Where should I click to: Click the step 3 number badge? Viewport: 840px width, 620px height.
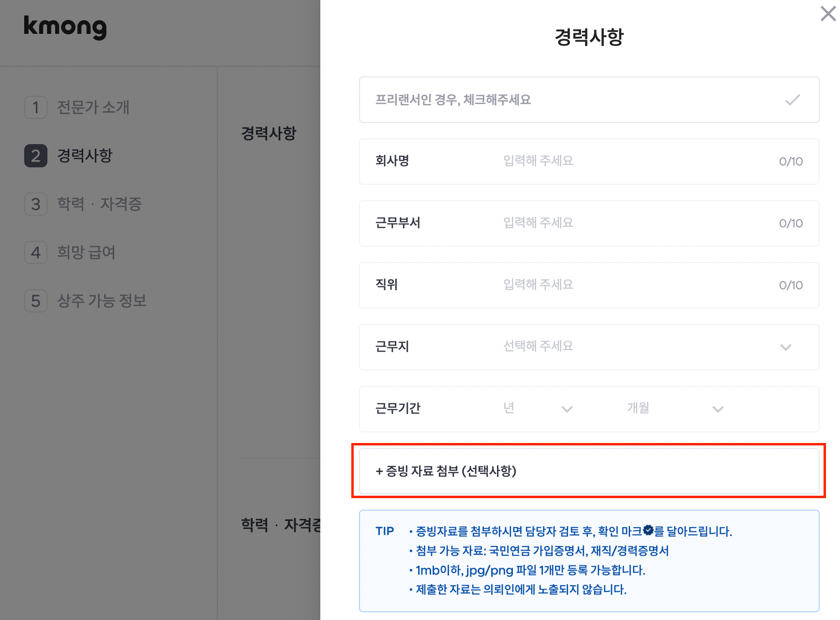(x=36, y=204)
